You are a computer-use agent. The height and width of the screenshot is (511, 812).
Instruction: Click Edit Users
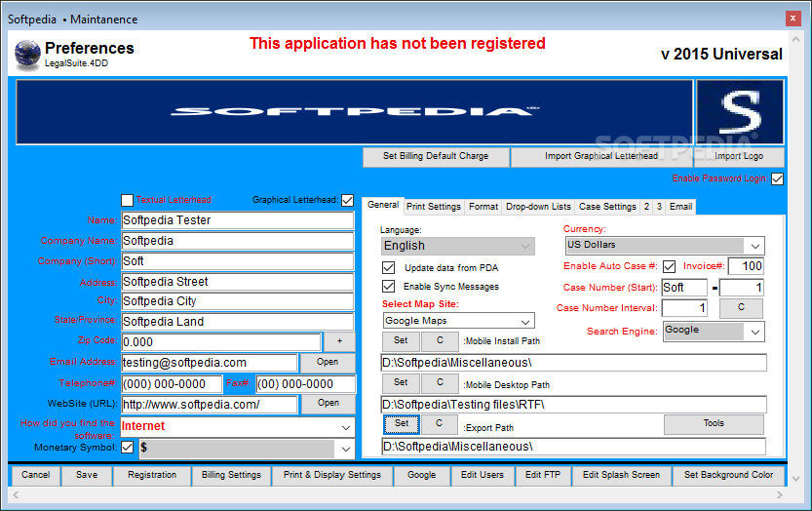coord(483,476)
